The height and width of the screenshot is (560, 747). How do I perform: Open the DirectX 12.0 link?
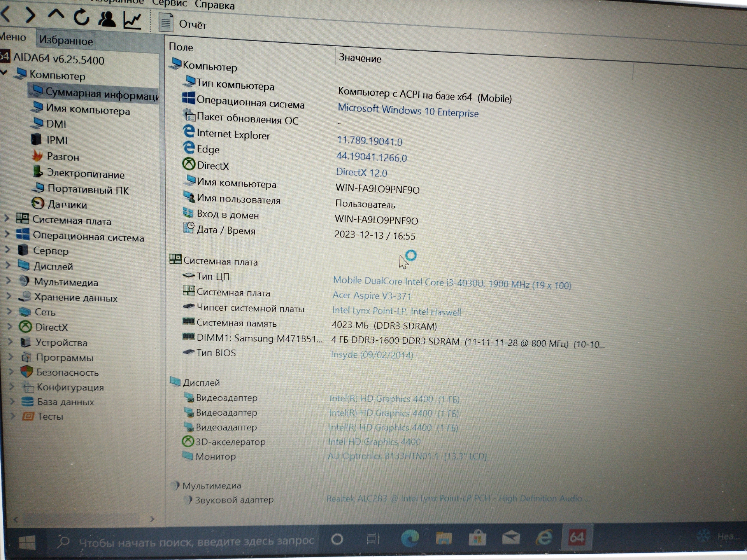coord(361,172)
